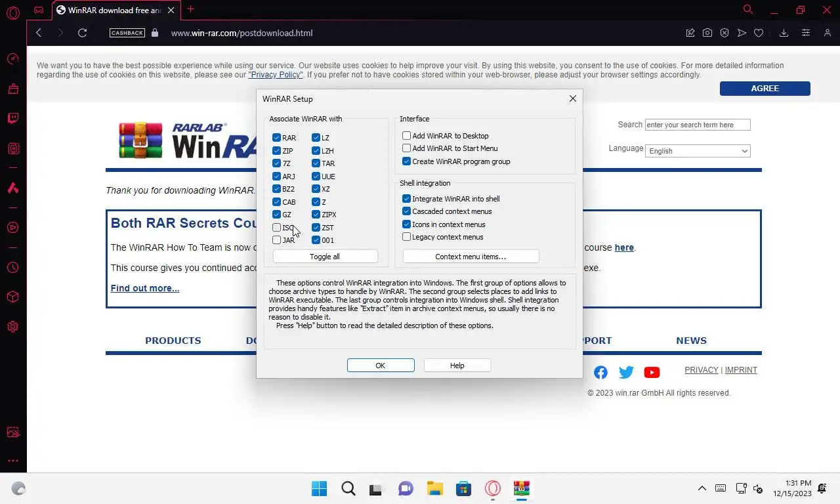The image size is (840, 504).
Task: Click the address bar URL
Action: click(x=241, y=33)
